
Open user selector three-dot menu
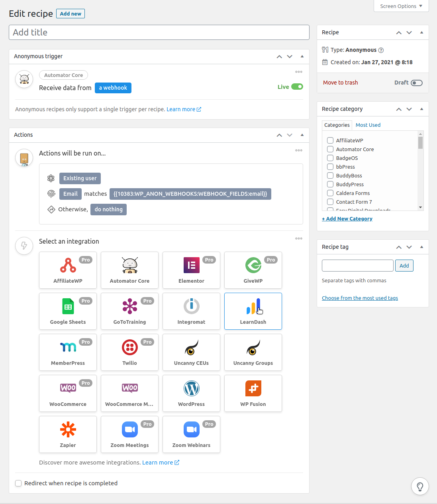tap(299, 150)
